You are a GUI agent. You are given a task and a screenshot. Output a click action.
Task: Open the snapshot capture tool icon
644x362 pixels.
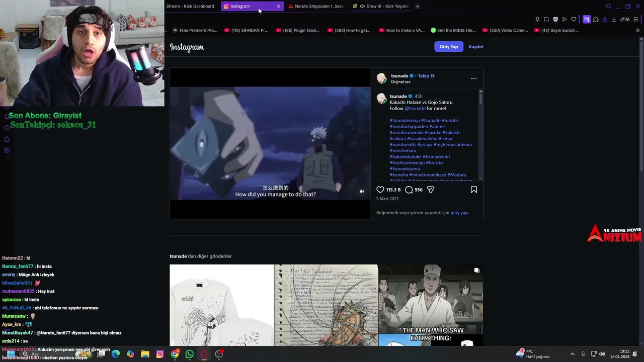click(x=546, y=20)
